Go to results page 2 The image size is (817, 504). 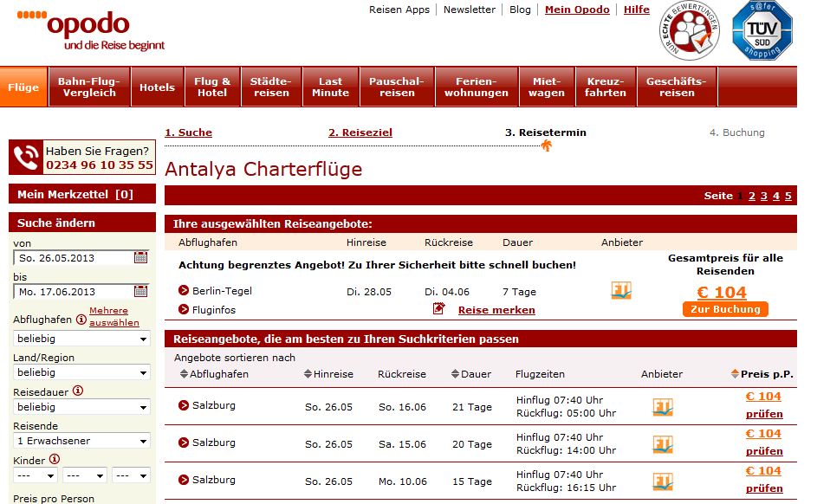[751, 196]
